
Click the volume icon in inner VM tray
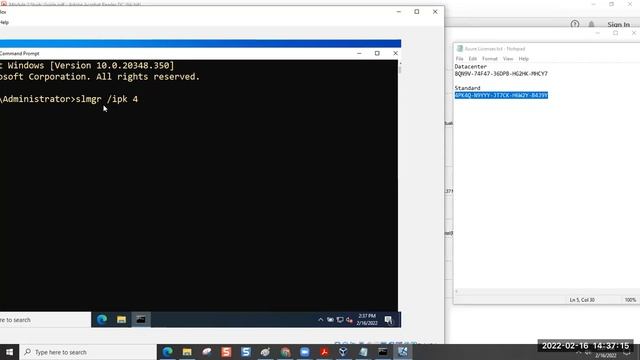point(349,320)
